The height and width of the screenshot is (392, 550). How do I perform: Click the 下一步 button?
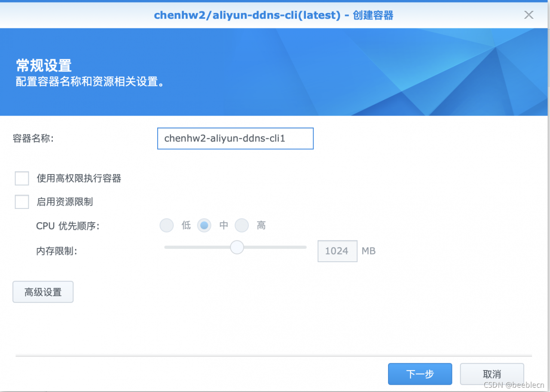pyautogui.click(x=420, y=374)
